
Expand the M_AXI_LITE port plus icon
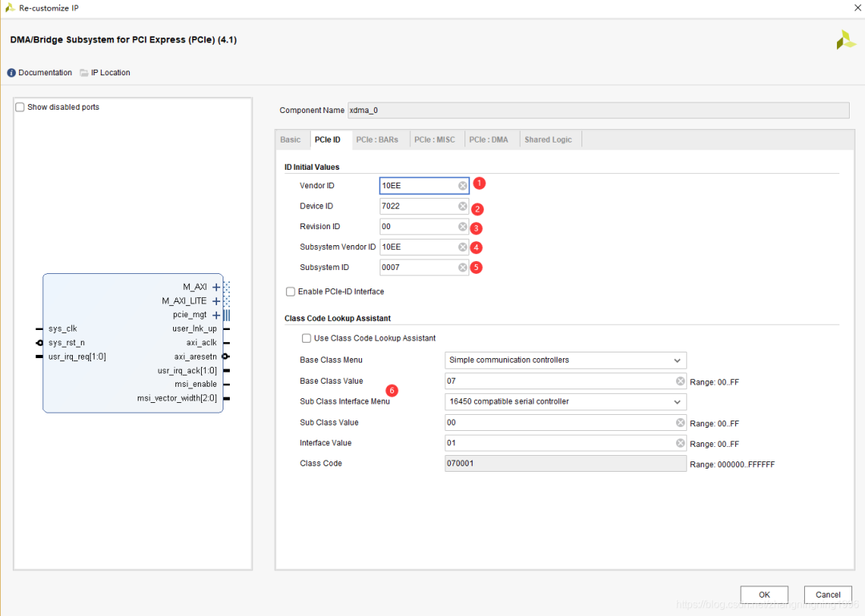(216, 301)
